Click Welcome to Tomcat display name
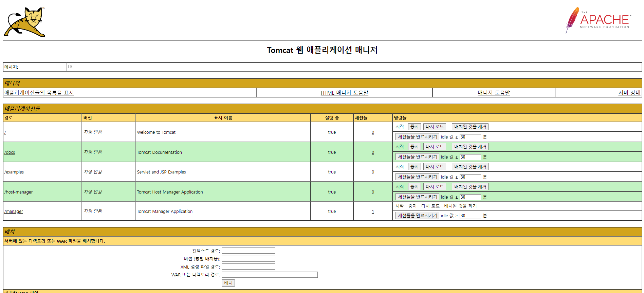 point(156,132)
